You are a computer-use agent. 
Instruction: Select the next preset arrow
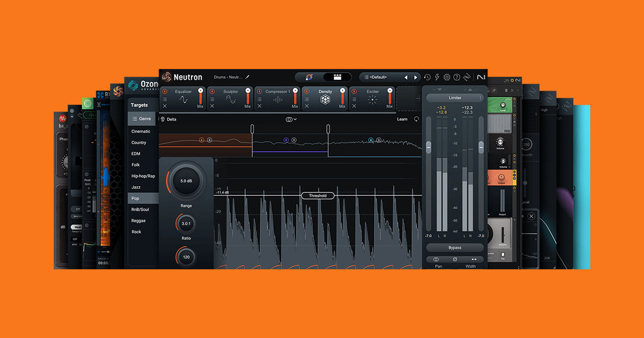(x=415, y=77)
